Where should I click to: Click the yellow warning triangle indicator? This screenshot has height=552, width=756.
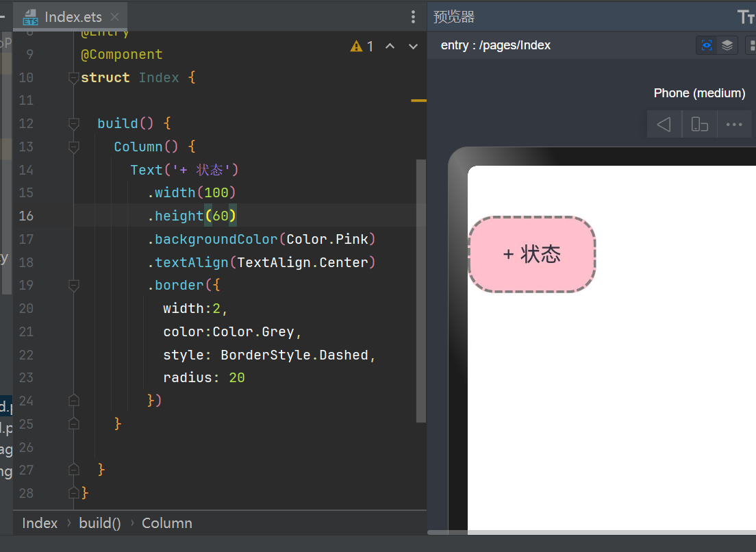pos(356,46)
